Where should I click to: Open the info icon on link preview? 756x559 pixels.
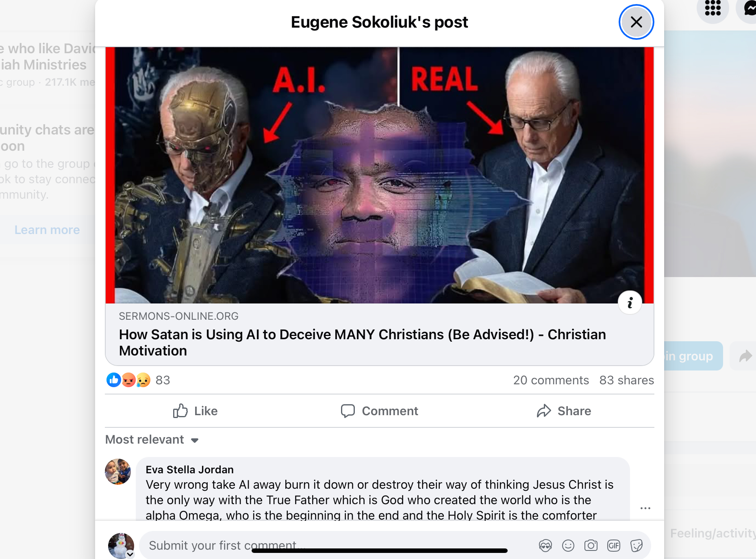[630, 303]
